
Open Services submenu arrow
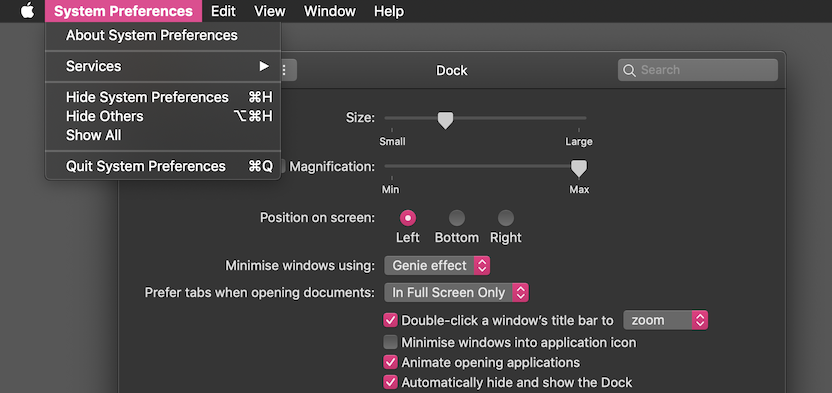264,66
